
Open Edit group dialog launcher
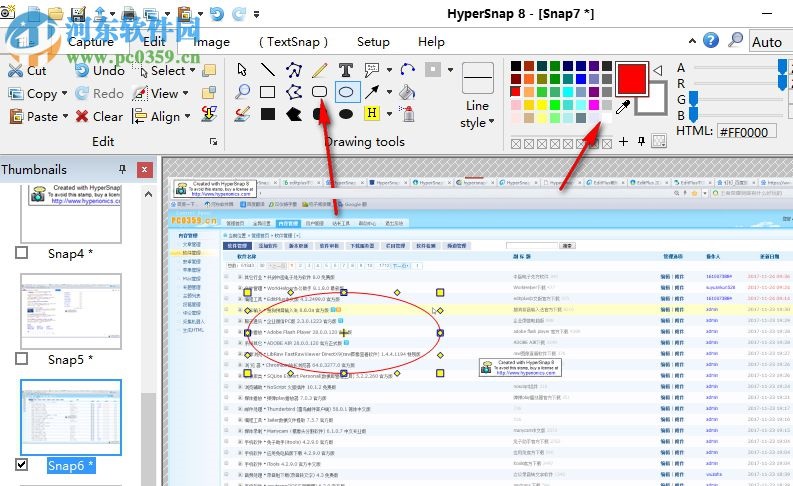tap(213, 142)
